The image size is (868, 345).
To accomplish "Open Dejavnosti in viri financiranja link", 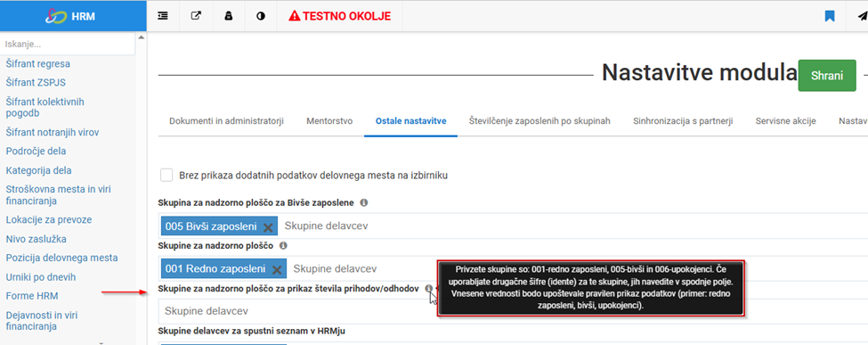I will click(x=42, y=321).
